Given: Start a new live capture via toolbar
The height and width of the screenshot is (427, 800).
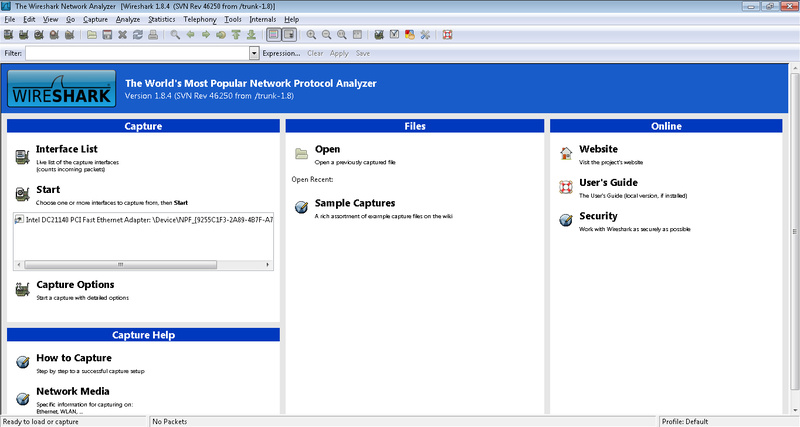Looking at the screenshot, I should tap(39, 35).
